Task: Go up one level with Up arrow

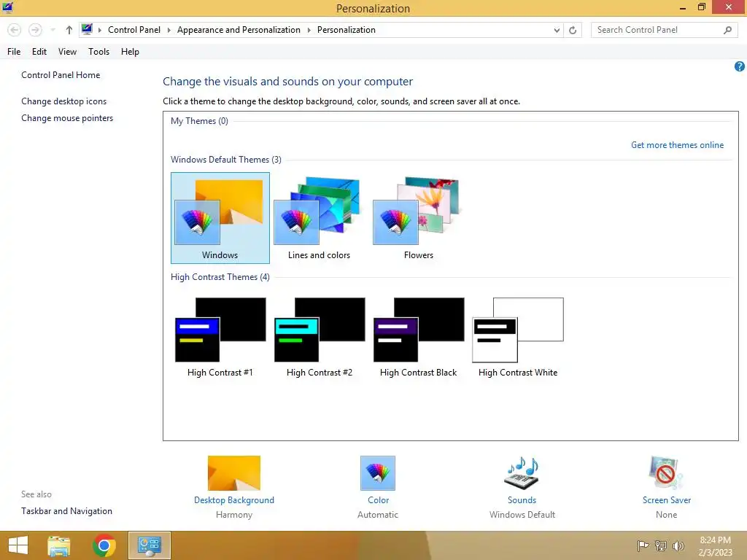Action: pyautogui.click(x=69, y=30)
